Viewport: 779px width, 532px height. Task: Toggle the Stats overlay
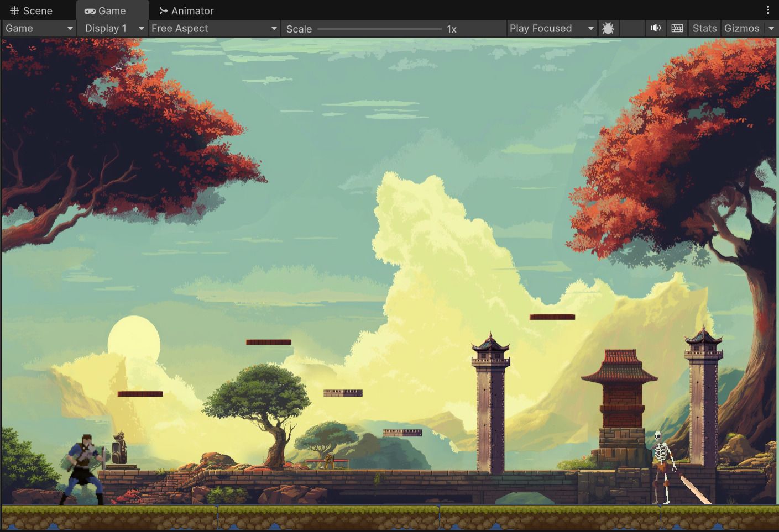[x=704, y=28]
